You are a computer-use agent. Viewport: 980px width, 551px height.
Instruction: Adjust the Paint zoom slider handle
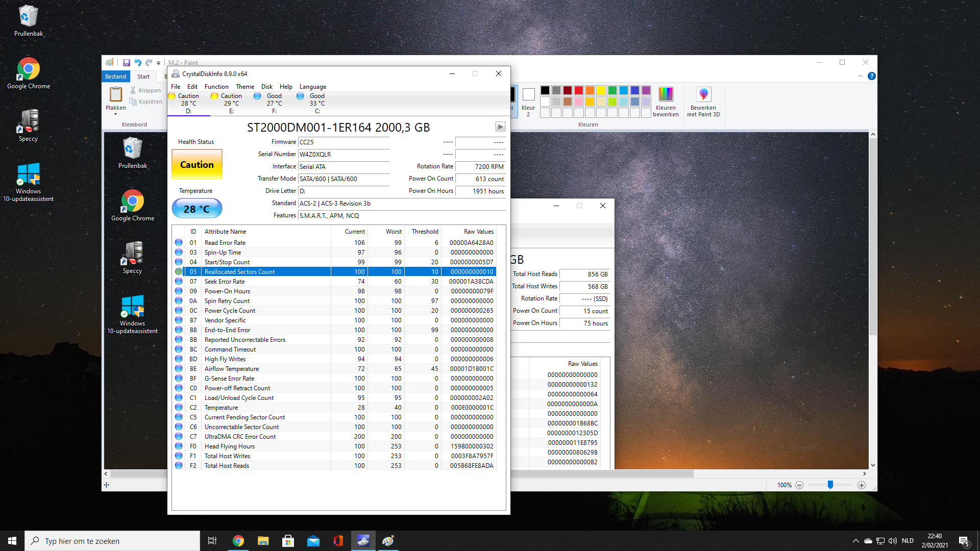[830, 485]
